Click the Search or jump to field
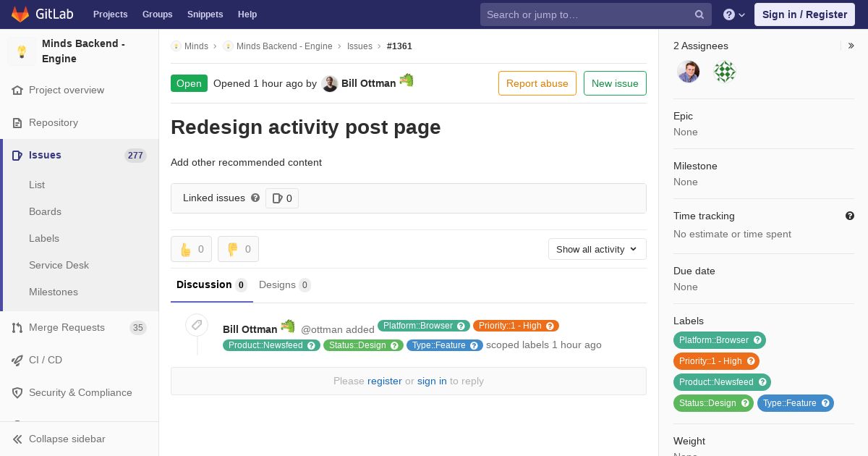868x456 pixels. [587, 14]
